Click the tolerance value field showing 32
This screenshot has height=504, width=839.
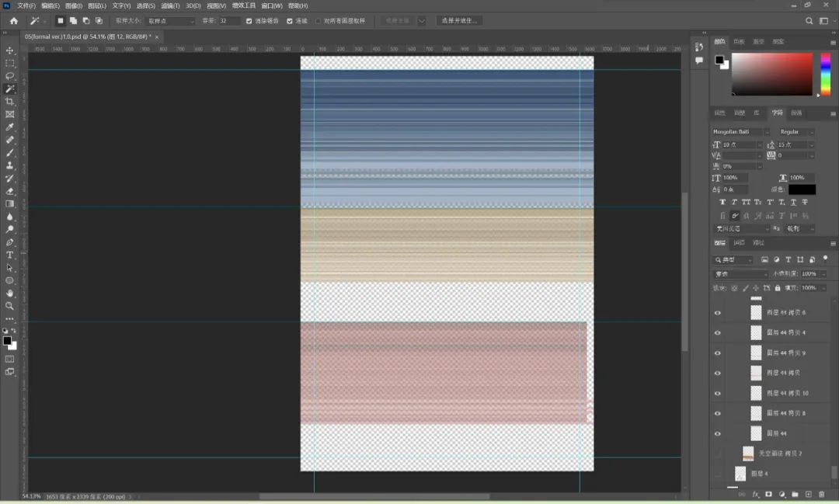pos(229,21)
